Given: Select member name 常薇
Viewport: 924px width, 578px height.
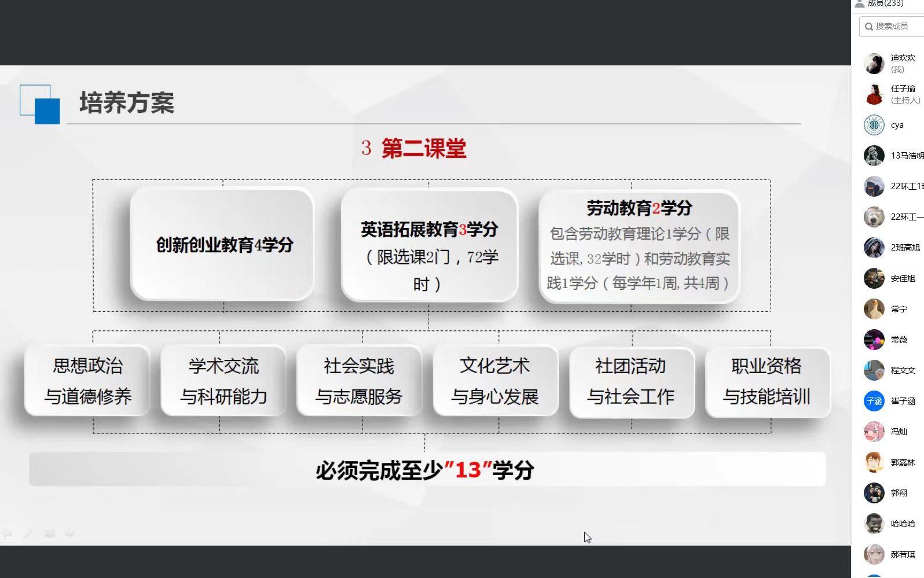Looking at the screenshot, I should tap(899, 340).
